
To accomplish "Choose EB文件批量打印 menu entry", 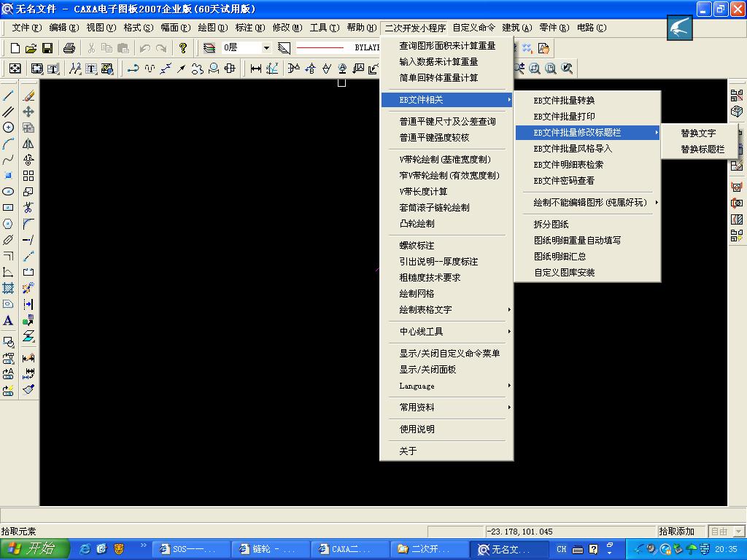I will (587, 117).
